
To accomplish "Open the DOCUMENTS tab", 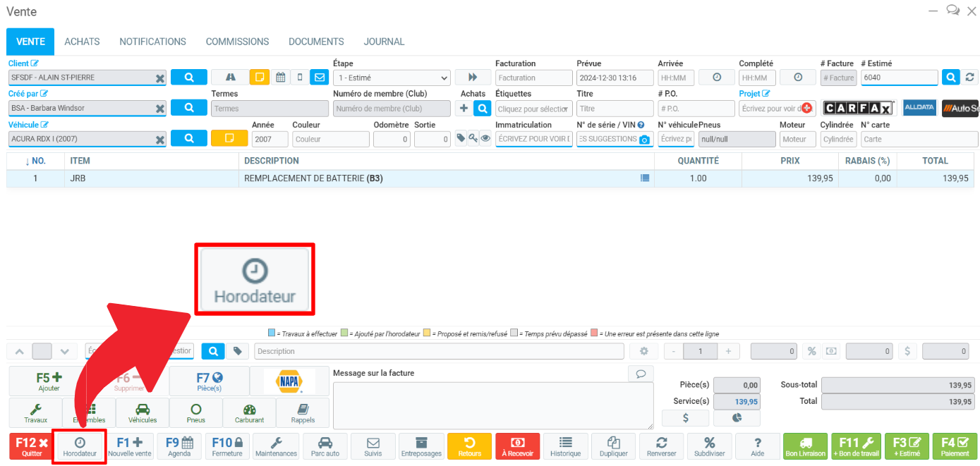I will coord(316,42).
